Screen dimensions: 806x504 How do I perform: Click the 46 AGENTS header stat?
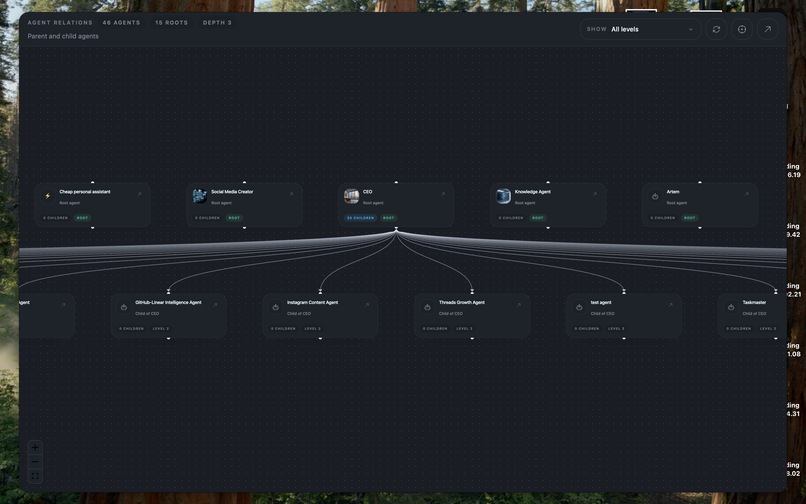coord(121,23)
